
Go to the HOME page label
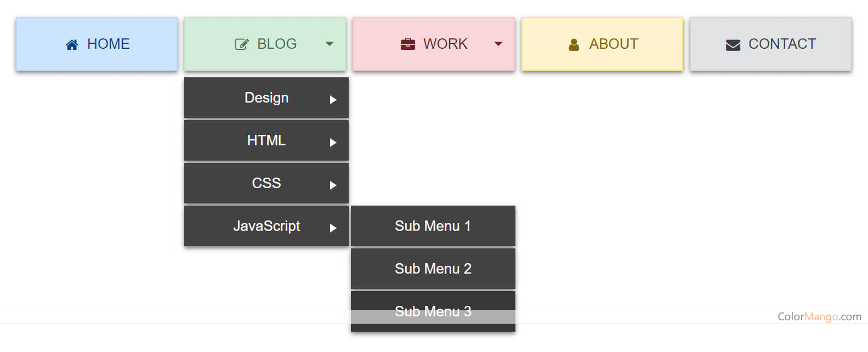109,44
